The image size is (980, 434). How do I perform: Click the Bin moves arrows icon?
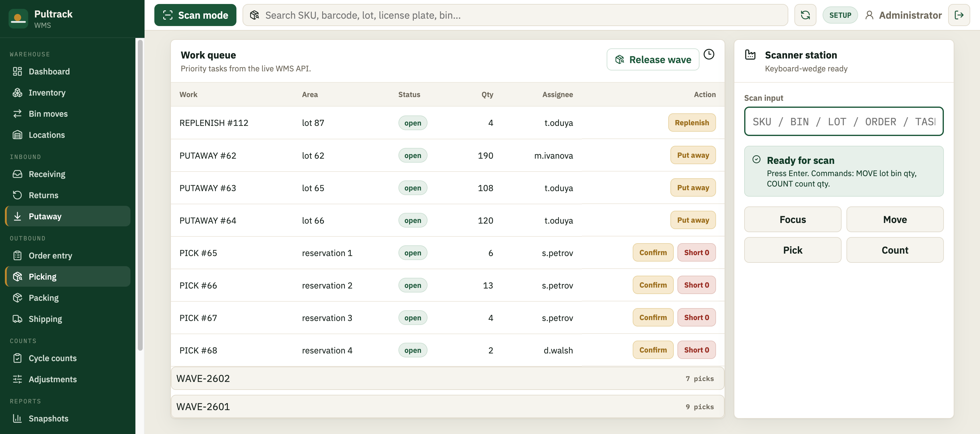[17, 114]
